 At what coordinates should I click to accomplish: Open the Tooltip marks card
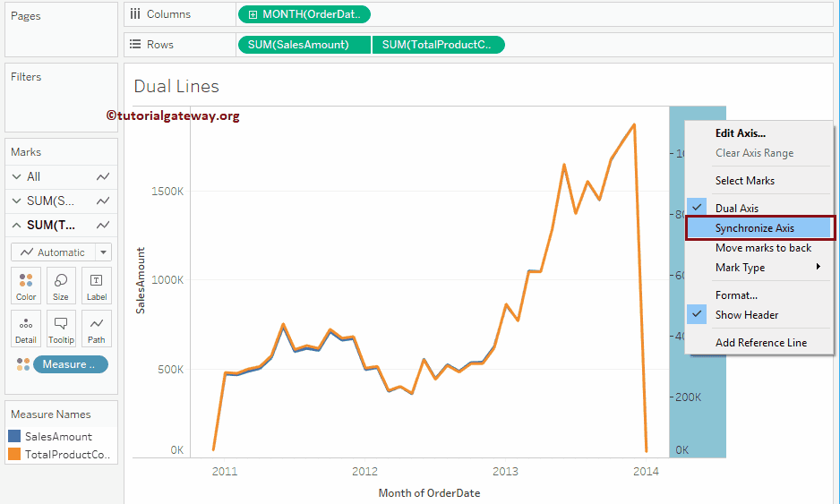pos(61,329)
